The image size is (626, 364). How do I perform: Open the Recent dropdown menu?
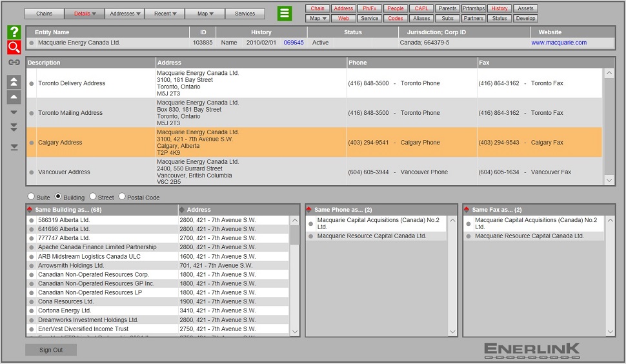[x=165, y=14]
